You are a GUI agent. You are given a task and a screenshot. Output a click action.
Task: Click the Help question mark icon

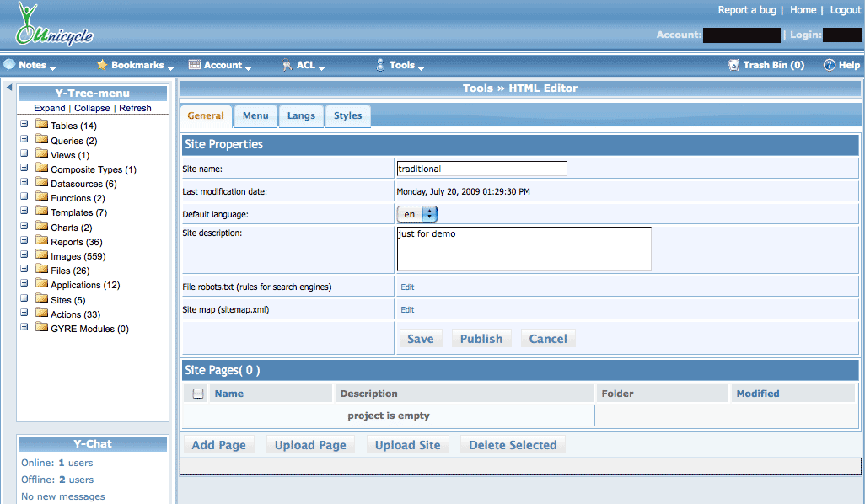[x=830, y=65]
